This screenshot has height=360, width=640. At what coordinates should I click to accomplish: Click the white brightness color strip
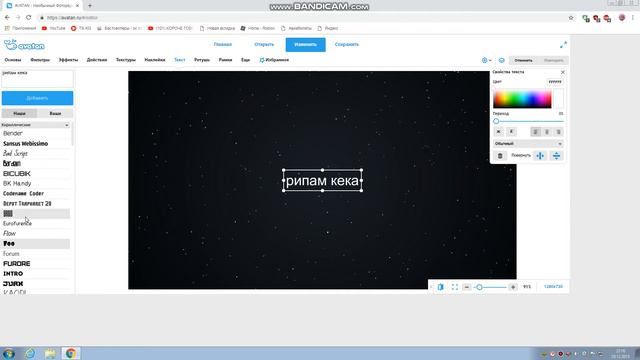point(558,98)
